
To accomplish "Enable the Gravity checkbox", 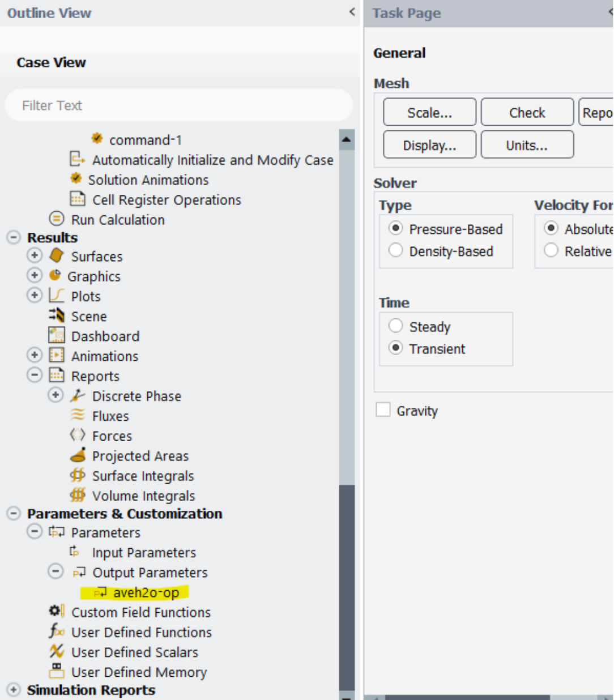I will (383, 410).
